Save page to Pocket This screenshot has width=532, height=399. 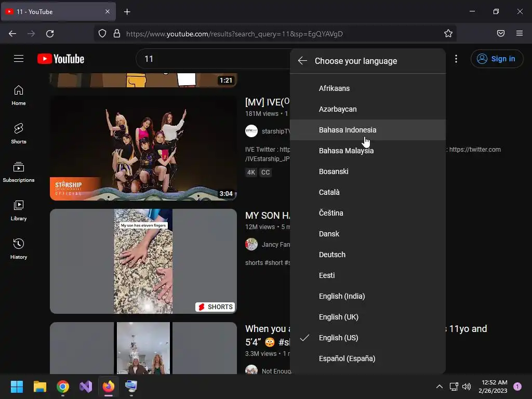(501, 33)
